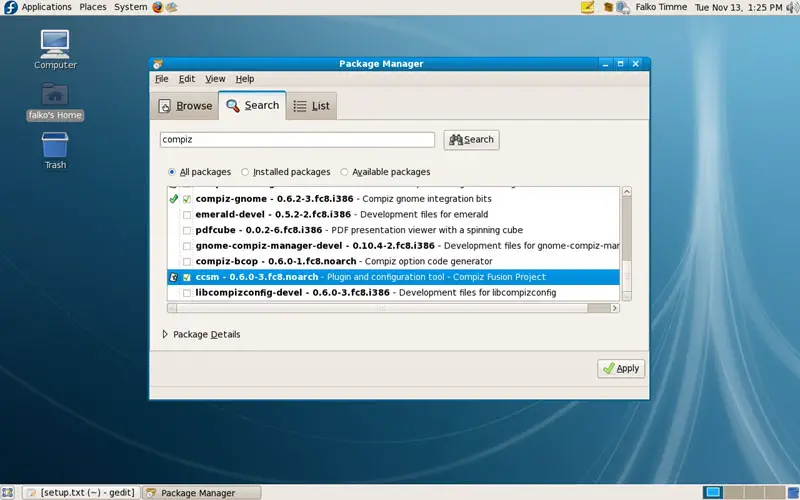Uncheck the compiz-gnome package checkbox

187,199
